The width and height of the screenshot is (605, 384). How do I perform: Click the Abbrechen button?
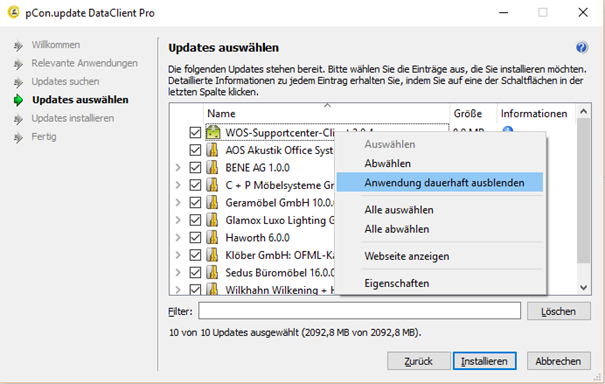pyautogui.click(x=559, y=361)
